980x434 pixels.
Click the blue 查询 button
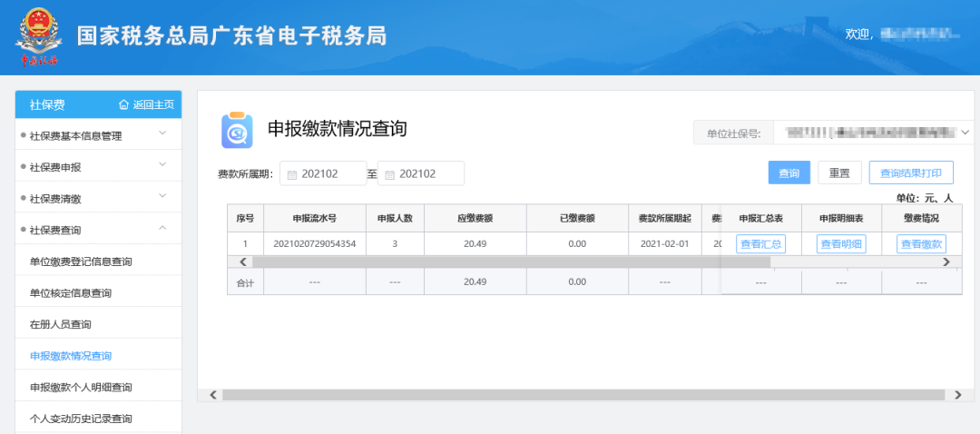[x=789, y=173]
